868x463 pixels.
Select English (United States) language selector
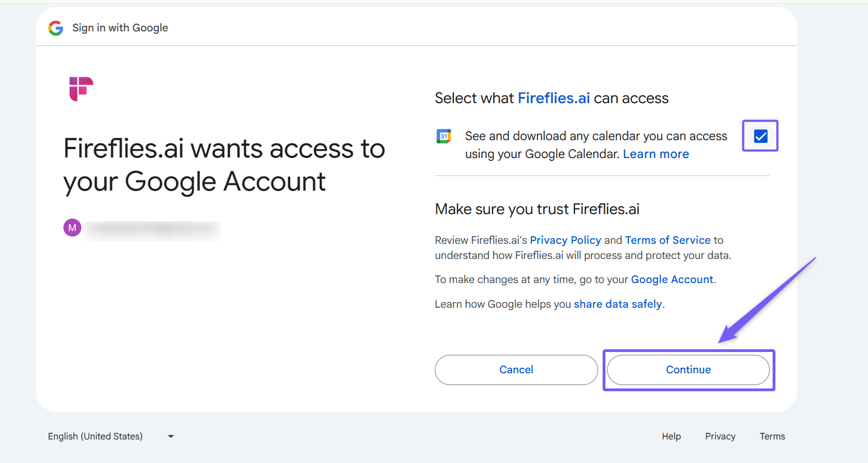coord(95,437)
